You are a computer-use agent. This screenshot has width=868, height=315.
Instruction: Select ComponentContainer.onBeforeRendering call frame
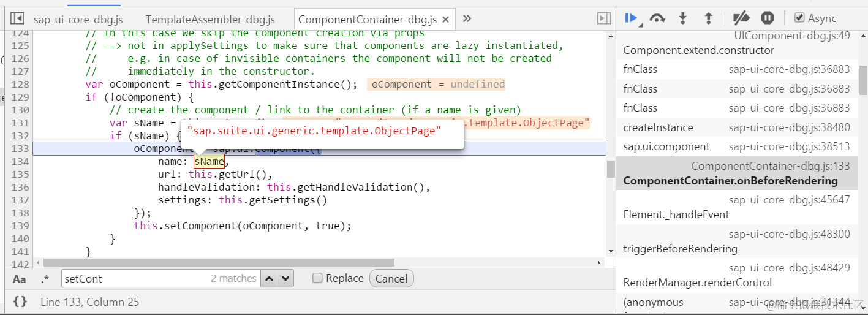737,173
